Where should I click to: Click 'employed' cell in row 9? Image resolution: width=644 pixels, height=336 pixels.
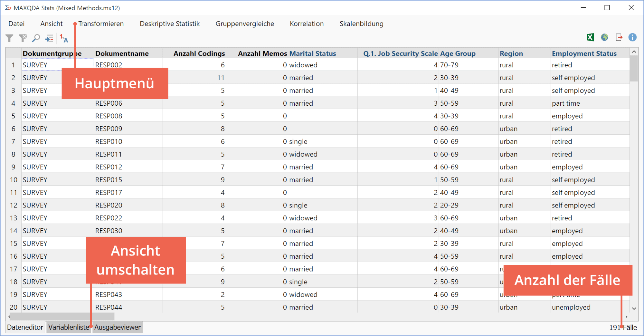pyautogui.click(x=590, y=167)
